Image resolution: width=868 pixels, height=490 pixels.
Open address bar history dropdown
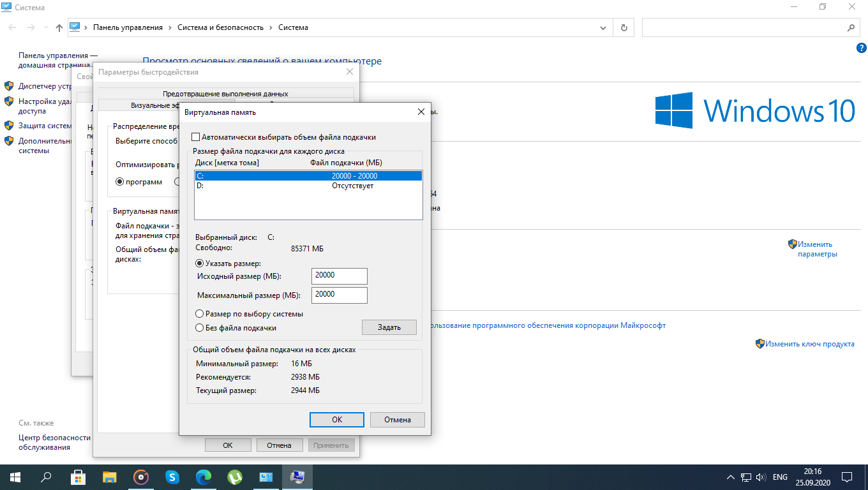point(604,28)
